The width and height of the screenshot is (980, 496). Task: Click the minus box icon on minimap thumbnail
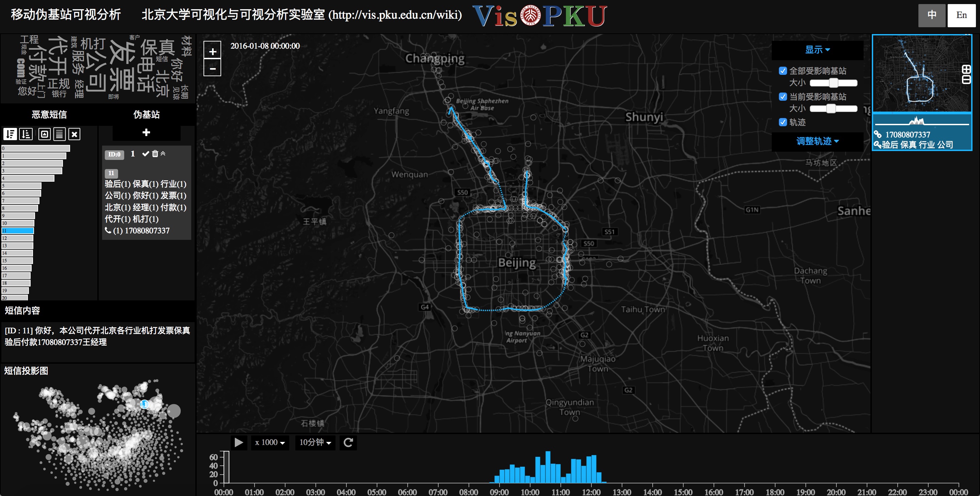point(966,80)
